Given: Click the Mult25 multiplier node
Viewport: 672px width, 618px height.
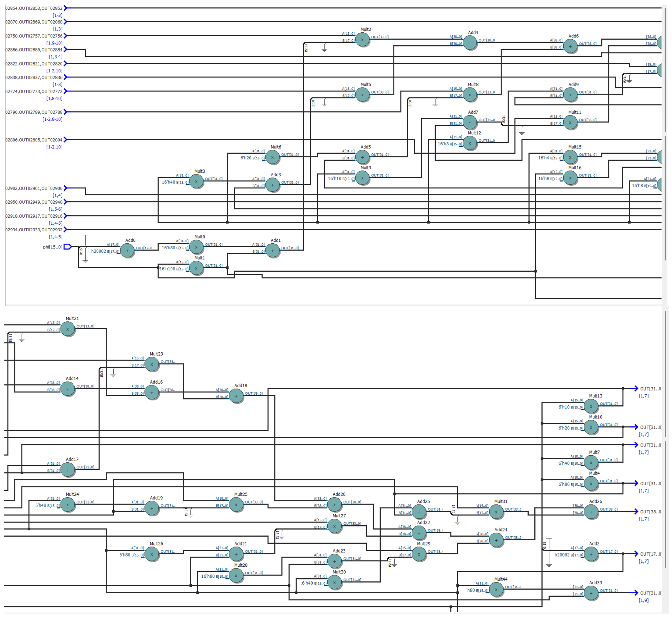Looking at the screenshot, I should coord(236,505).
